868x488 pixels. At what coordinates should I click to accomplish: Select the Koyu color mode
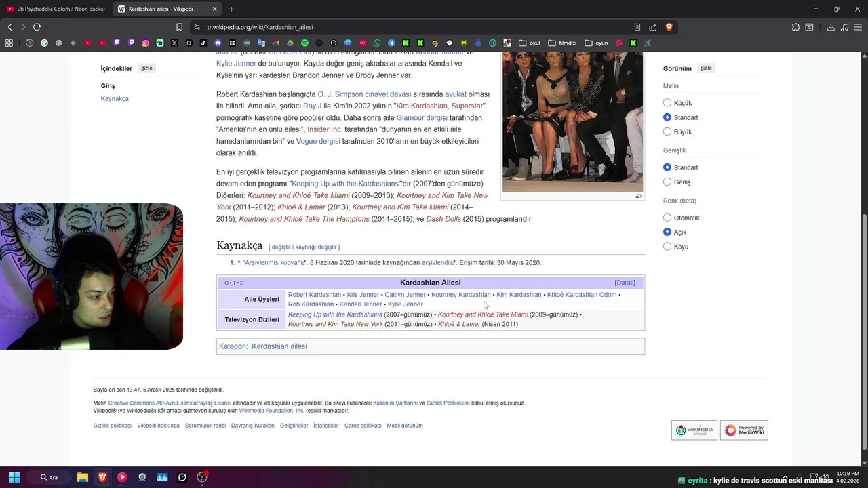point(667,247)
